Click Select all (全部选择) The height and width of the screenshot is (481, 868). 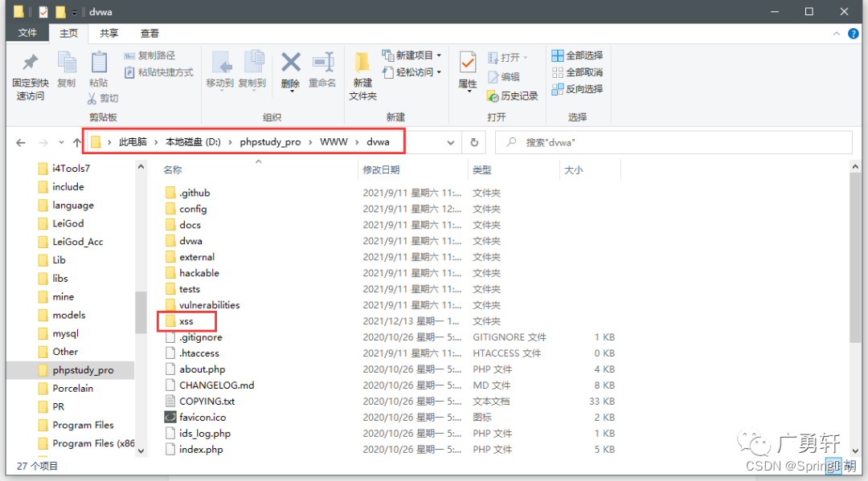[x=577, y=55]
